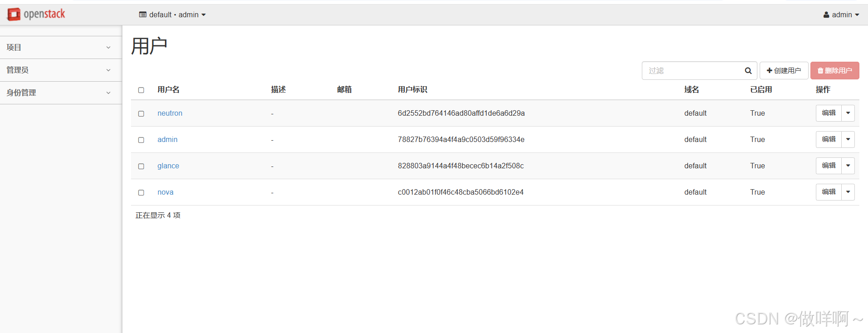Click the search magnifier icon in filter box
This screenshot has width=868, height=333.
[x=748, y=71]
